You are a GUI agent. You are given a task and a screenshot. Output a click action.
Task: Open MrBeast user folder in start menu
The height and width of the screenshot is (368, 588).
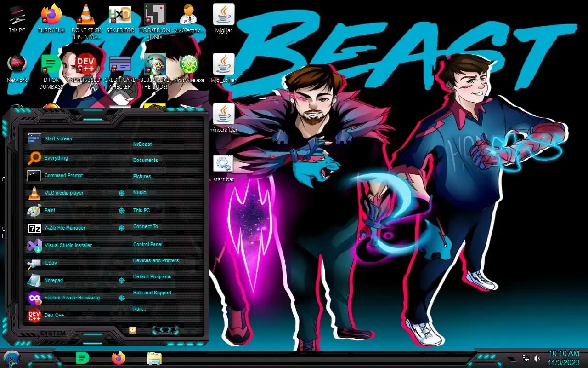[142, 144]
